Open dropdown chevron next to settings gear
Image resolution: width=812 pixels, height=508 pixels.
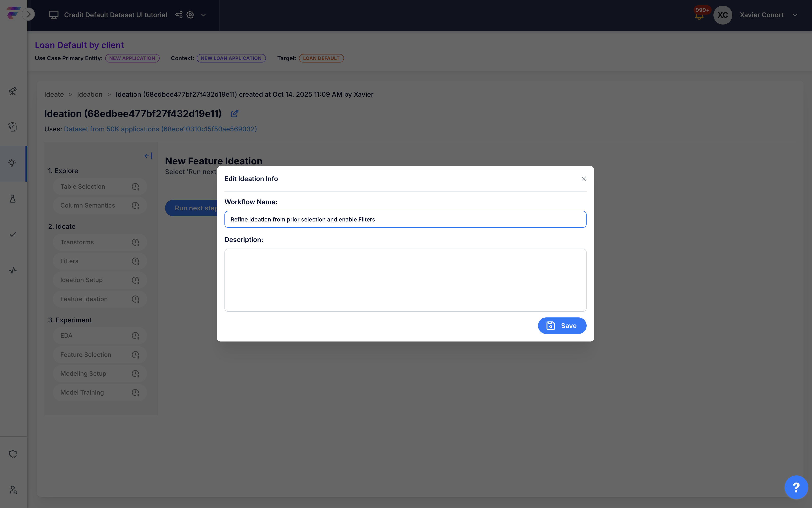click(203, 15)
